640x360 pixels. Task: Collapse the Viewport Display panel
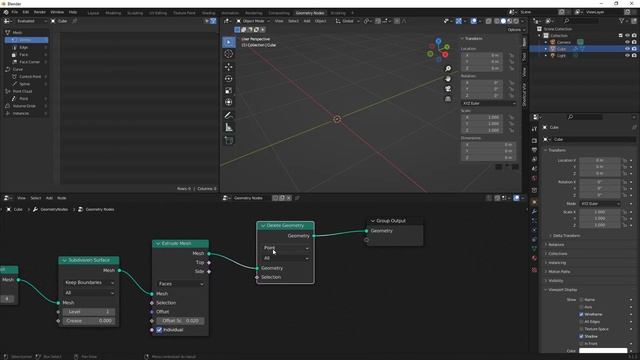(x=561, y=290)
